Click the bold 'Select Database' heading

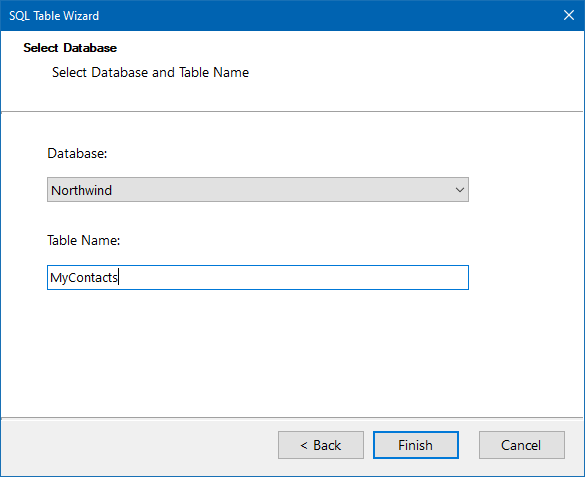coord(70,48)
